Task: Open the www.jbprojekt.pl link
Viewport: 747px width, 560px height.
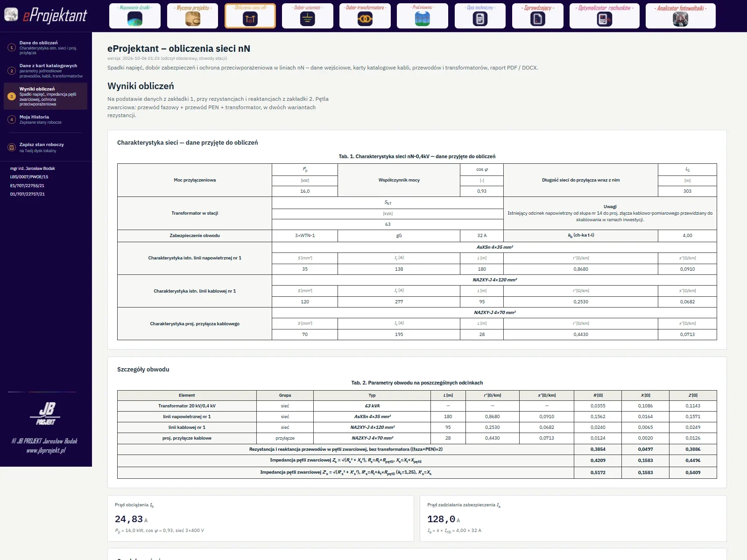Action: pos(46,450)
